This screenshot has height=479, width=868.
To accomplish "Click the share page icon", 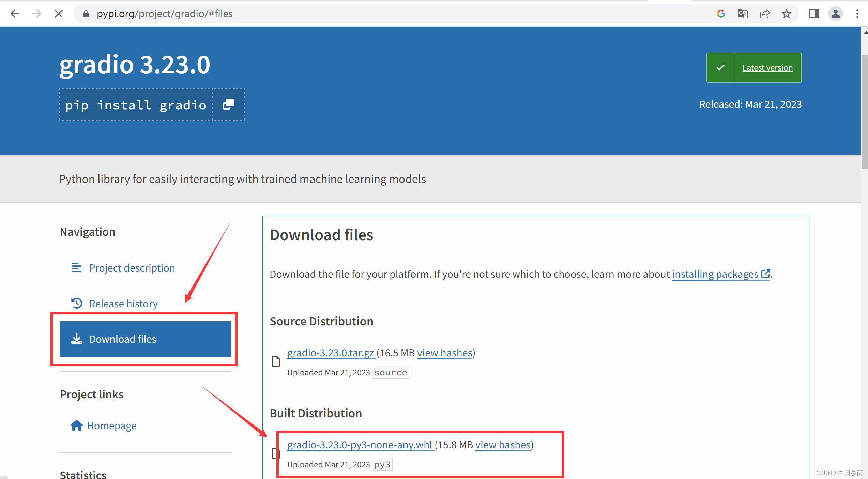I will 764,14.
